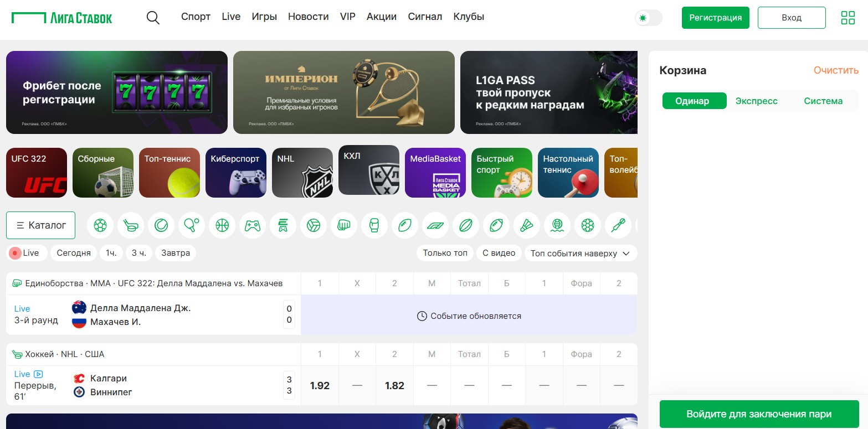Open the UFC 322 tile
The width and height of the screenshot is (868, 429).
(x=37, y=173)
